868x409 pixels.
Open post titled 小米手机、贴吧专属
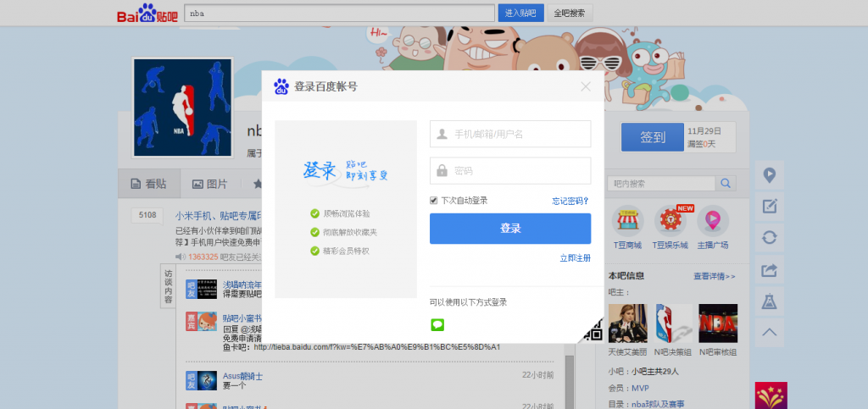pyautogui.click(x=219, y=215)
